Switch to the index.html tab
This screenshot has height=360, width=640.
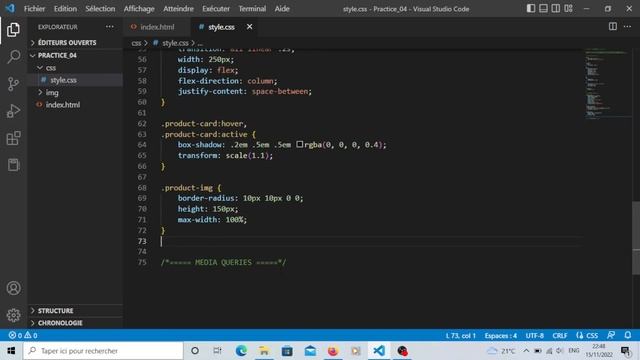click(x=157, y=27)
